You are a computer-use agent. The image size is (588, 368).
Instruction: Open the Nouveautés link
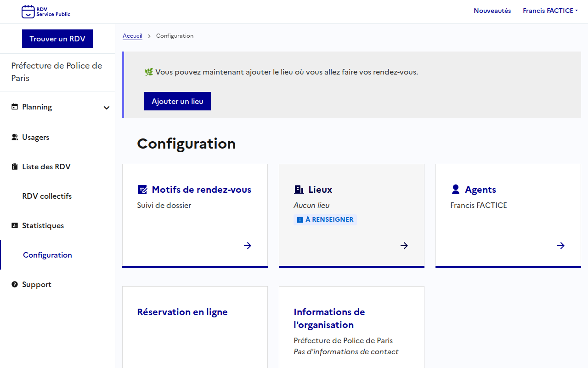(492, 11)
